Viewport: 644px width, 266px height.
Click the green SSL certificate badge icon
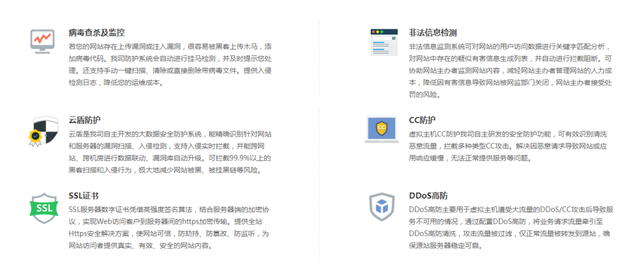pos(43,208)
